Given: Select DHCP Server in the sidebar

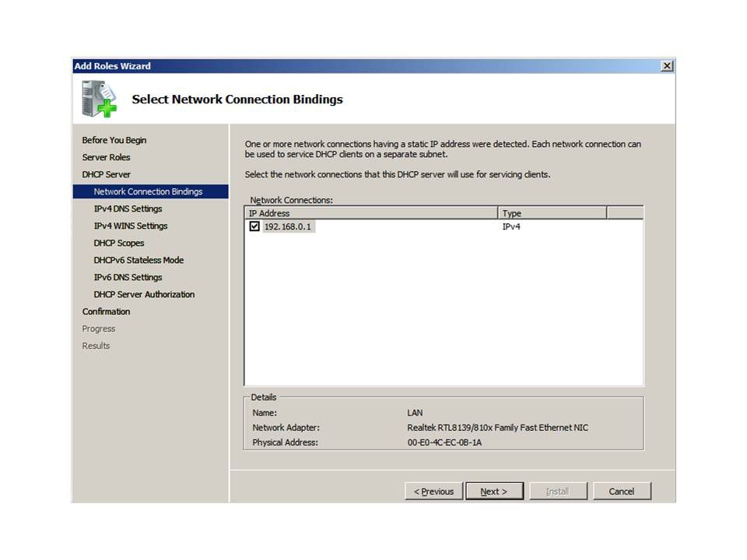Looking at the screenshot, I should (x=107, y=174).
